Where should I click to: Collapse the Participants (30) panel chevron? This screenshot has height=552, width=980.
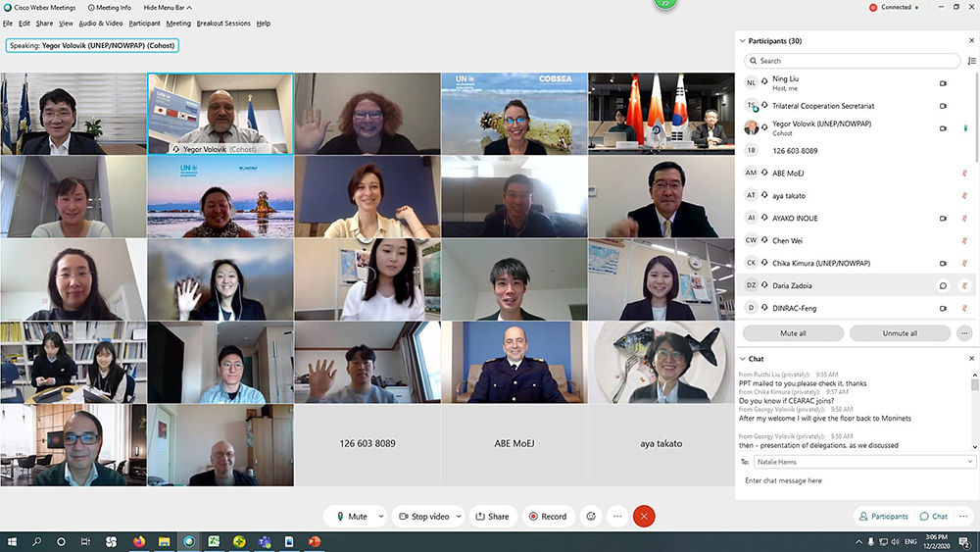tap(743, 40)
